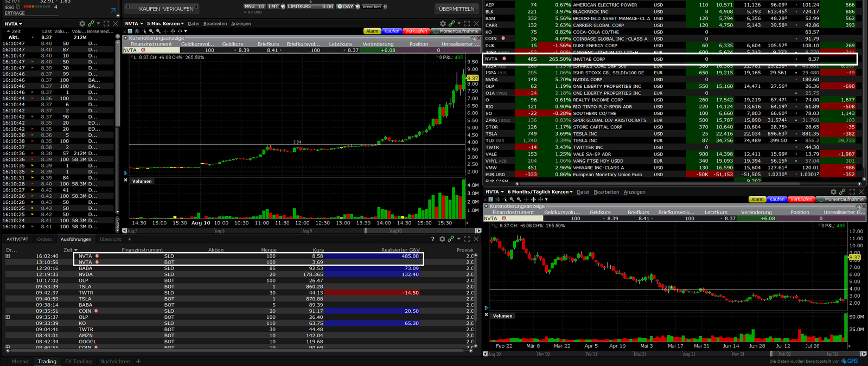The height and width of the screenshot is (366, 868).
Task: Switch to the Orders tab
Action: click(44, 239)
